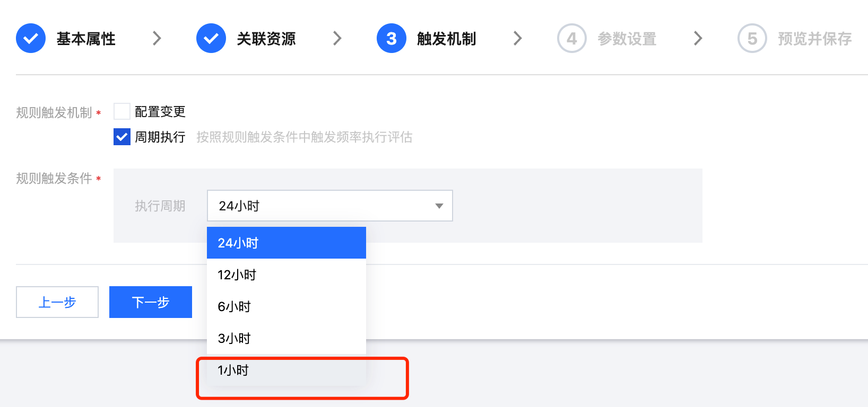Image resolution: width=868 pixels, height=407 pixels.
Task: Click the completed 基本属性 step checkmark icon
Action: (31, 38)
